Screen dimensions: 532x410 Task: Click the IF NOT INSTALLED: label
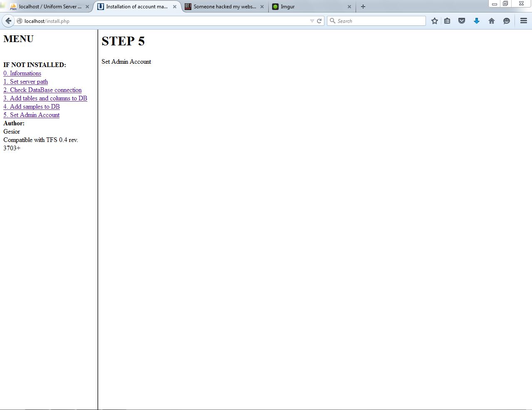(x=35, y=65)
